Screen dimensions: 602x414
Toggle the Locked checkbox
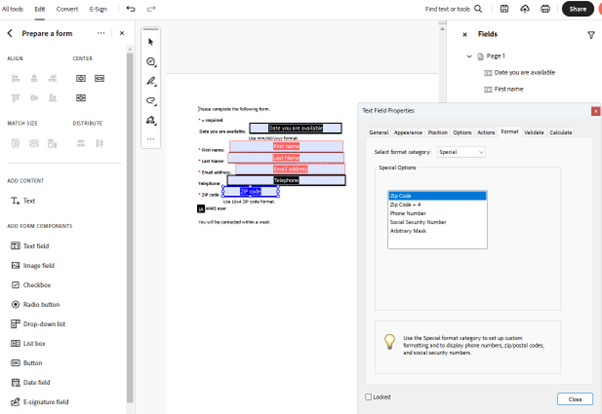click(x=369, y=397)
